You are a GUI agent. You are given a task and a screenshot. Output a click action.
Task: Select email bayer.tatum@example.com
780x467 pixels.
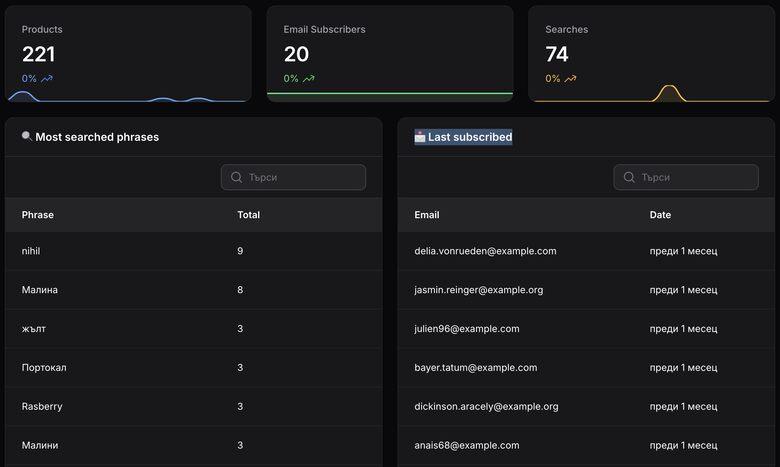pyautogui.click(x=476, y=368)
